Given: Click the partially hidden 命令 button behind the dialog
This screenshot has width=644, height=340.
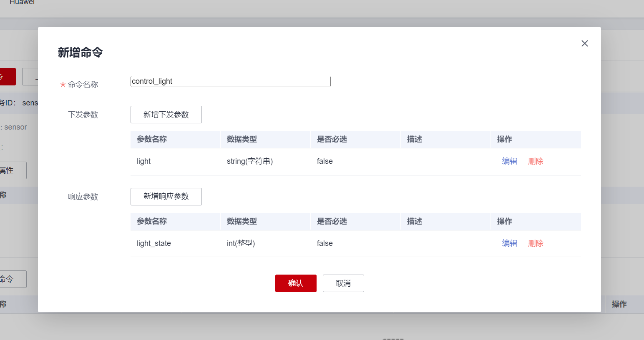Looking at the screenshot, I should (13, 279).
